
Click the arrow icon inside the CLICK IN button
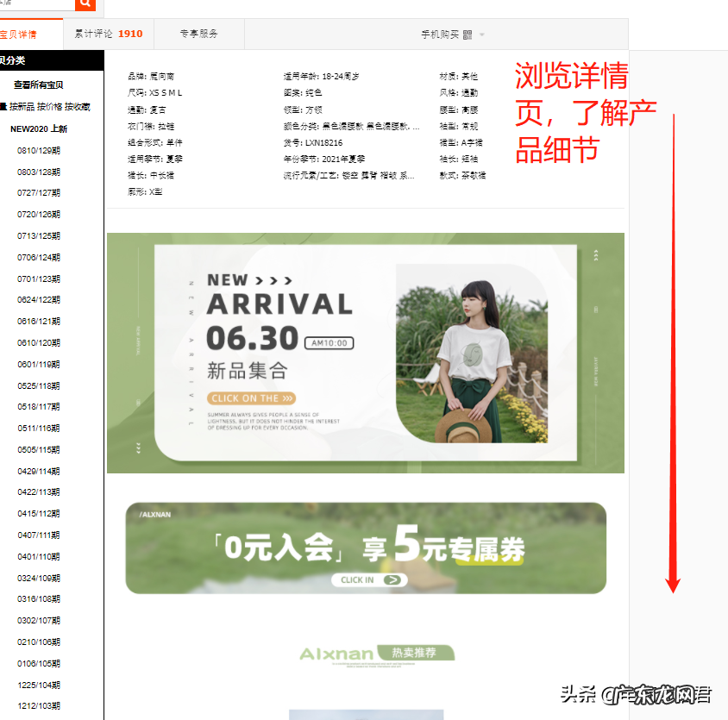(x=394, y=580)
